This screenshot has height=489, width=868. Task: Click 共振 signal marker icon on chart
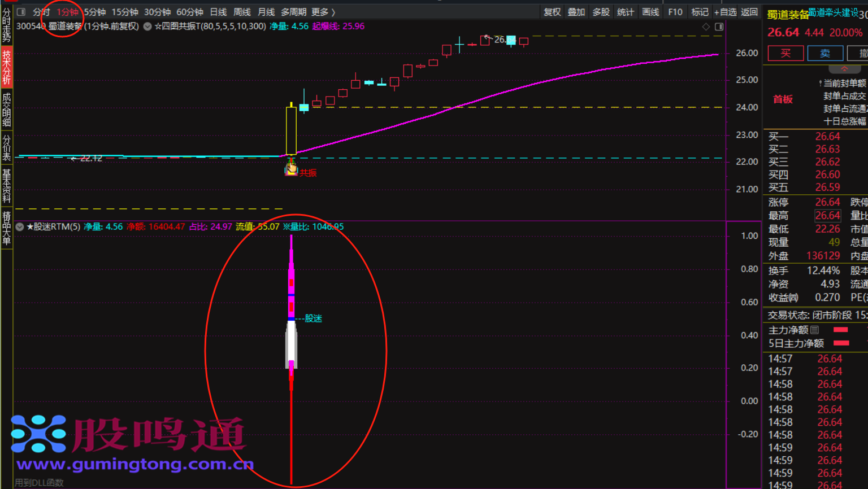coord(291,168)
